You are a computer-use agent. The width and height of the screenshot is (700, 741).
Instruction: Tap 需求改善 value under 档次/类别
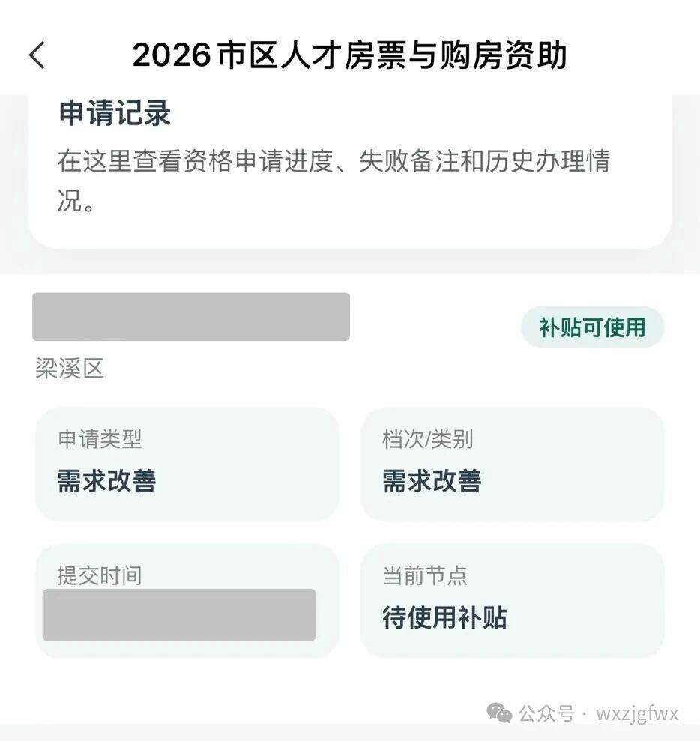(432, 481)
